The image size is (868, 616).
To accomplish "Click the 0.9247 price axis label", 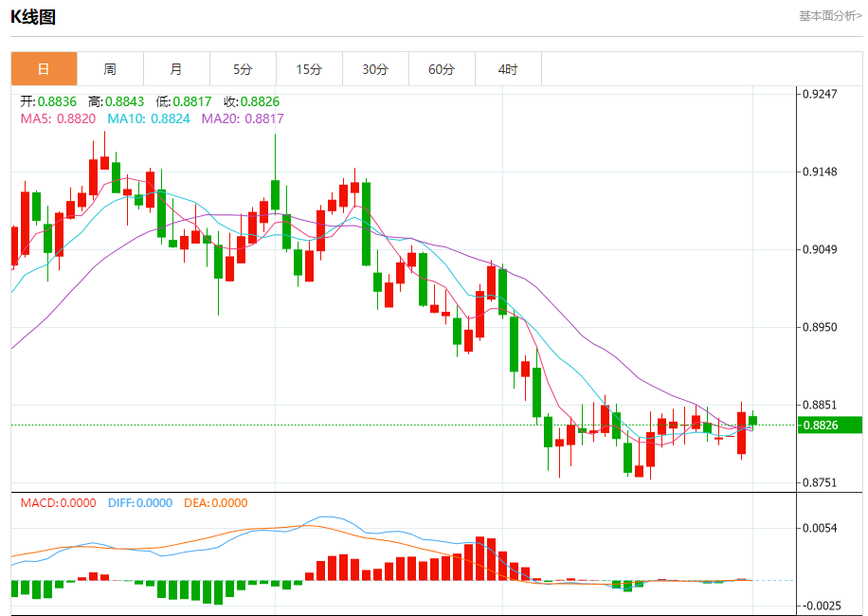I will point(820,94).
